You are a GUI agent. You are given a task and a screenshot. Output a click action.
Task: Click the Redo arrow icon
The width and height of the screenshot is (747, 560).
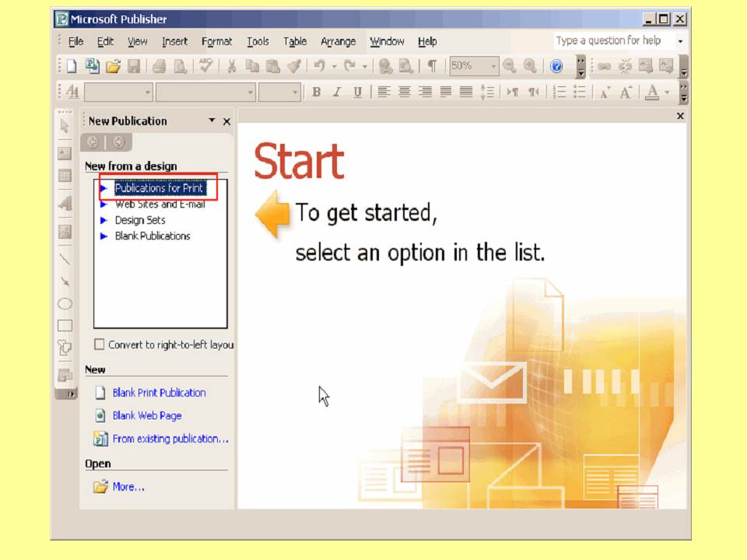point(349,65)
